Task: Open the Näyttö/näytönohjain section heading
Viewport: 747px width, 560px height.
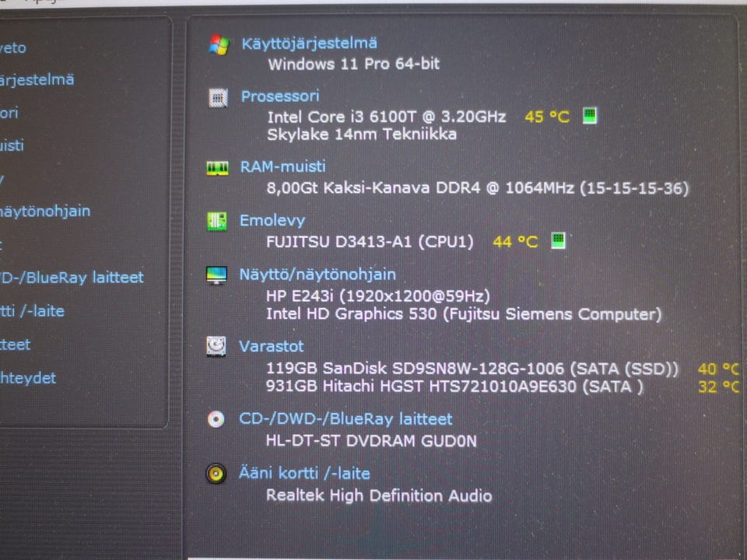Action: coord(317,275)
